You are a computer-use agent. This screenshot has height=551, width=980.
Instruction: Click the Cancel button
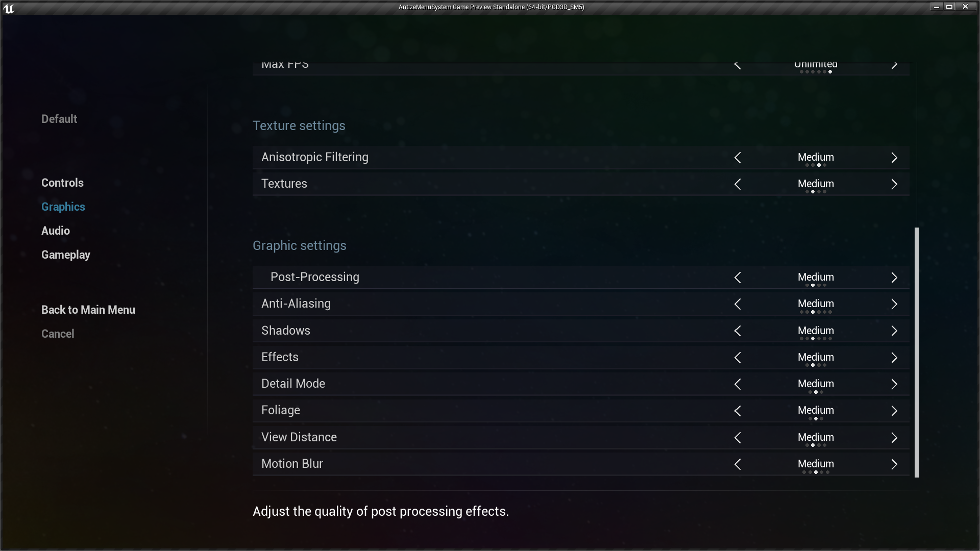pyautogui.click(x=58, y=334)
